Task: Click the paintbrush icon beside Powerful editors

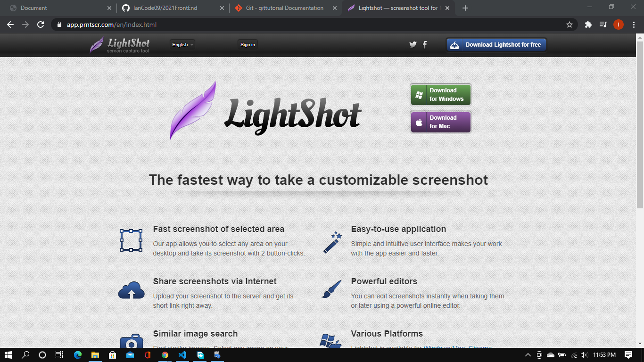Action: point(331,289)
